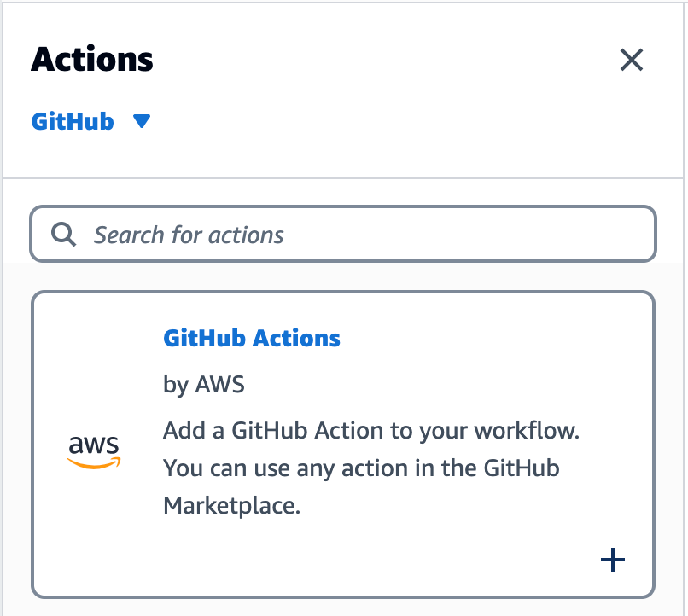Select the Actions panel heading
Viewport: 688px width, 616px height.
pyautogui.click(x=91, y=59)
